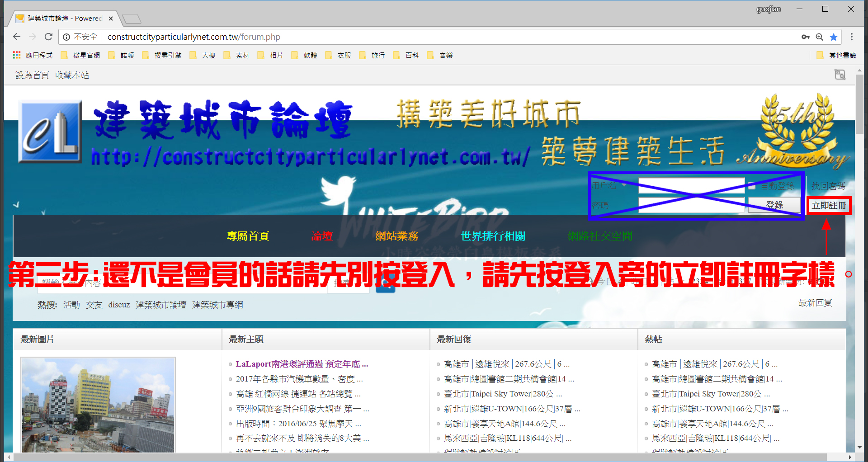View site info next to 不安全
The image size is (868, 462).
tap(66, 37)
